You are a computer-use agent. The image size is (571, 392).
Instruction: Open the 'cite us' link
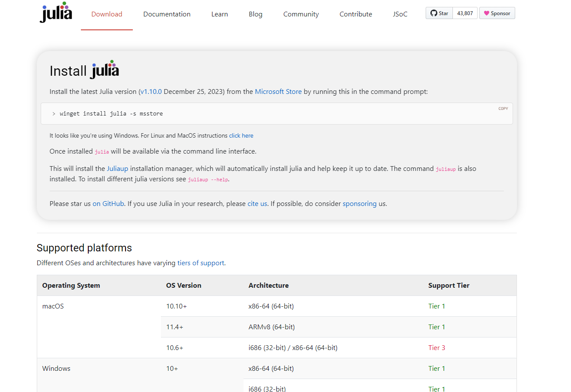(257, 204)
